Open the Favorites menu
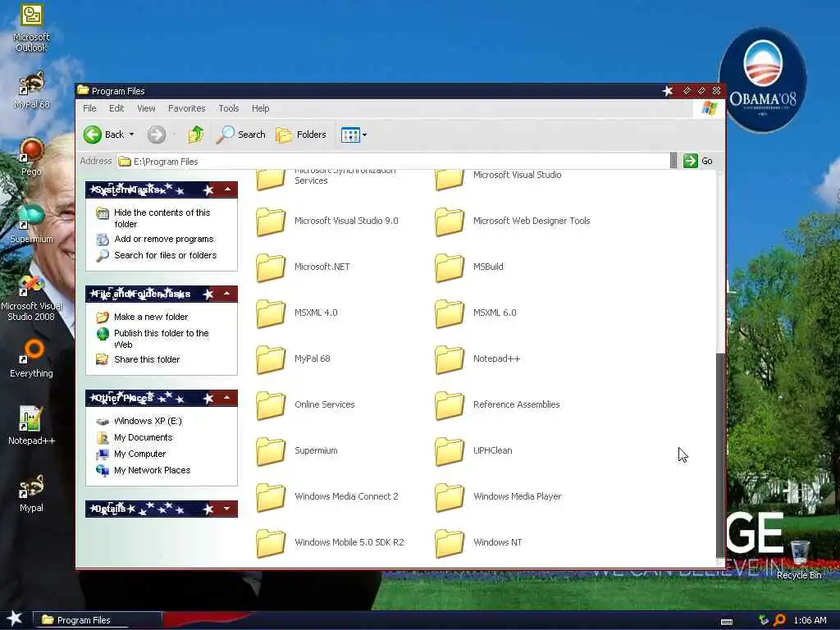 186,108
